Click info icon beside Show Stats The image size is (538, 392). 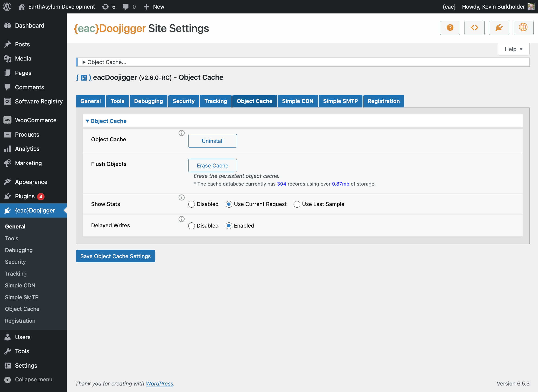pyautogui.click(x=182, y=197)
